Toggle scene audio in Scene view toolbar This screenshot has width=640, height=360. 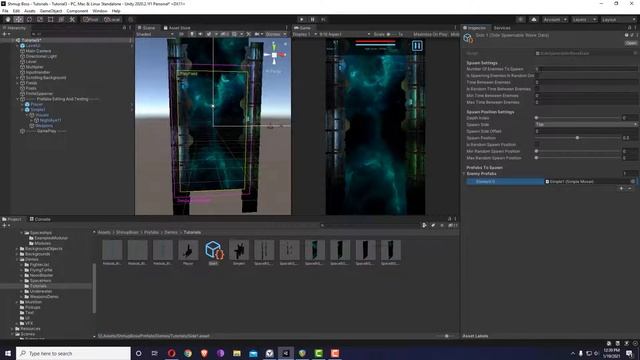pyautogui.click(x=200, y=34)
